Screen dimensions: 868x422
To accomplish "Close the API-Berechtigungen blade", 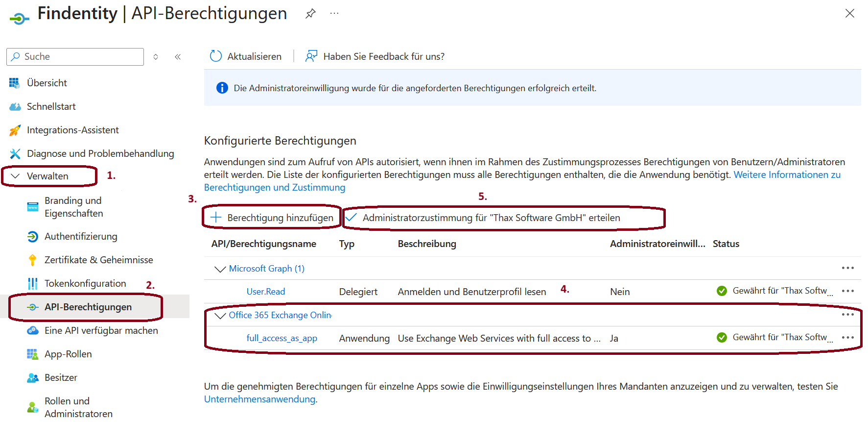I will pyautogui.click(x=850, y=13).
